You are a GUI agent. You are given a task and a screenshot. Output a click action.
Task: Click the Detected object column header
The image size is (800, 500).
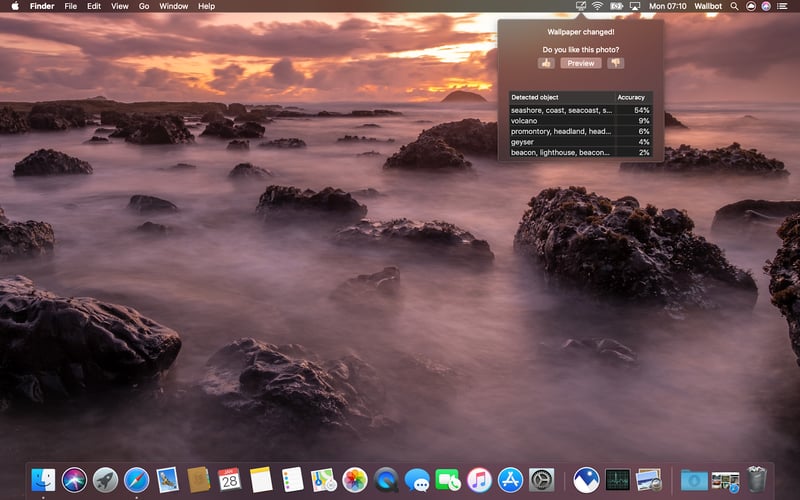tap(562, 97)
